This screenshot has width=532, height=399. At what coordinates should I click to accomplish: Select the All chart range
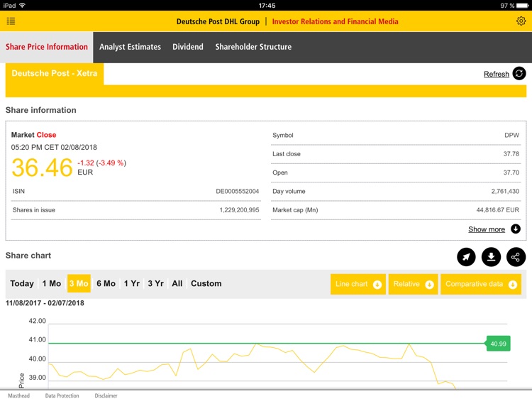coord(177,283)
